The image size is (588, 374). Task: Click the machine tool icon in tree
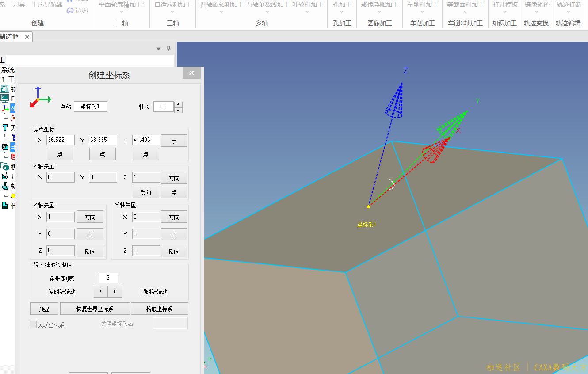(x=5, y=89)
